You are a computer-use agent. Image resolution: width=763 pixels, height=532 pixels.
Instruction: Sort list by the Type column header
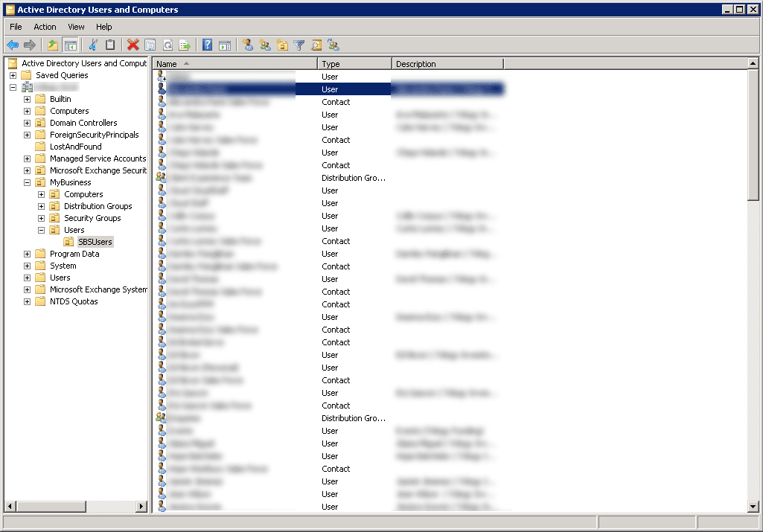pos(355,64)
